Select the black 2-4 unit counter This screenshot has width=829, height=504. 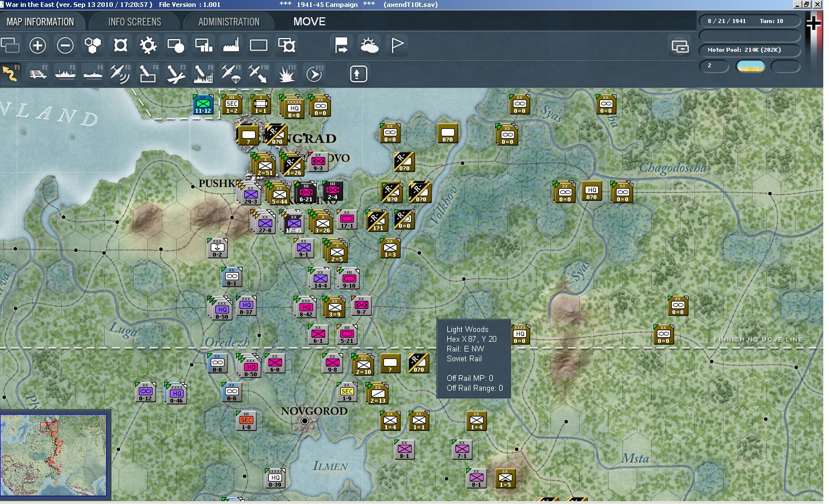[x=332, y=191]
